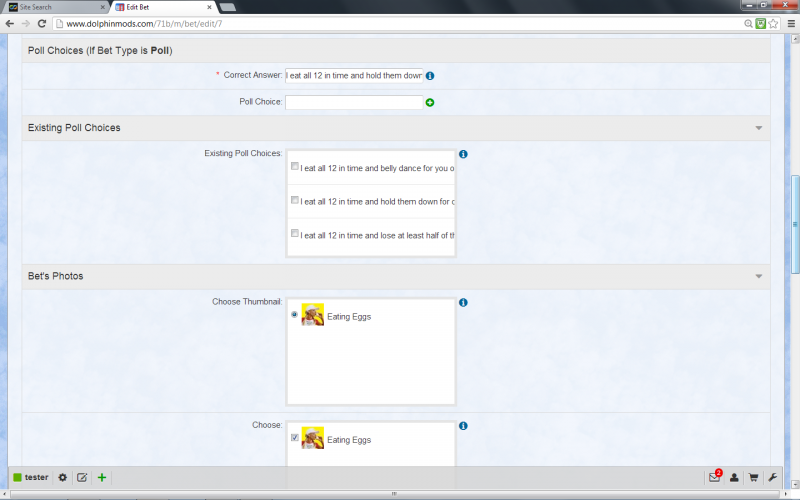Click the Choose Thumbnail info icon

(463, 303)
